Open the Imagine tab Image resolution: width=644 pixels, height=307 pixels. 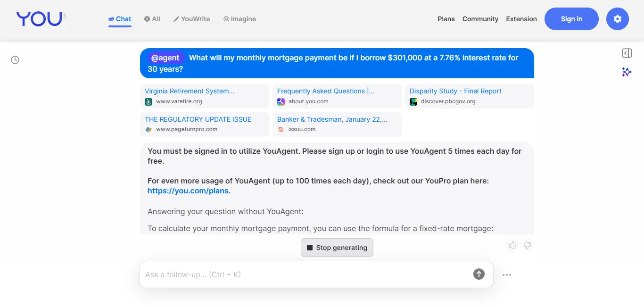click(239, 19)
